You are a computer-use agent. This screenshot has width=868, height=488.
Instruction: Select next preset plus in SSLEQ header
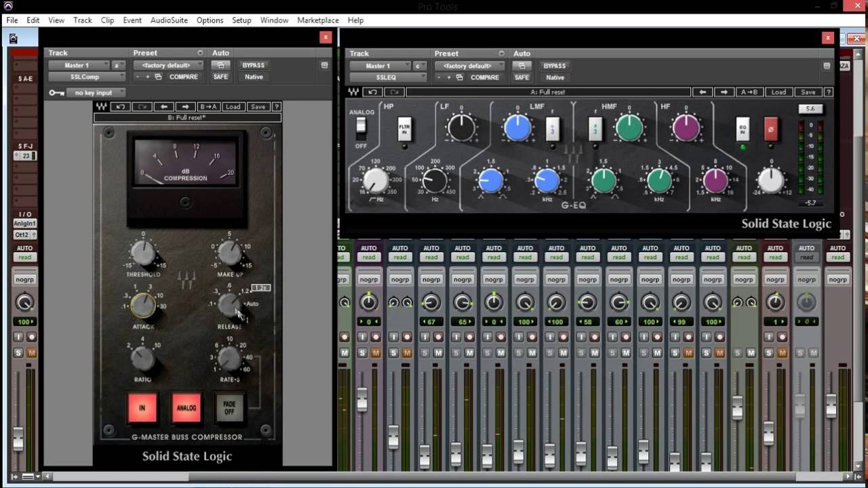pyautogui.click(x=449, y=78)
